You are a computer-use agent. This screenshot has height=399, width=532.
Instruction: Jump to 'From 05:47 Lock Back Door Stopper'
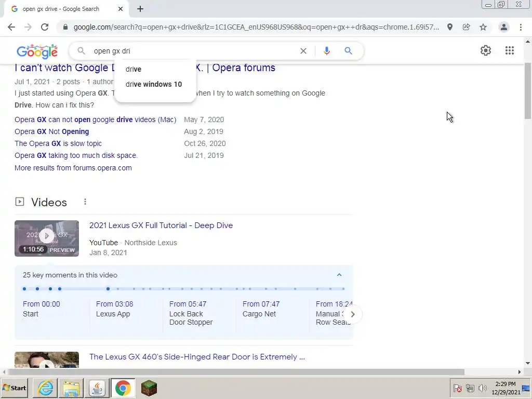coord(191,313)
